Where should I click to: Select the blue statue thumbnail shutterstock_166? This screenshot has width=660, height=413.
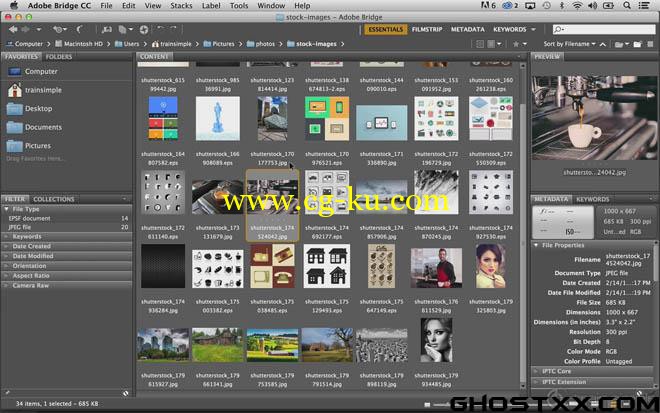218,119
